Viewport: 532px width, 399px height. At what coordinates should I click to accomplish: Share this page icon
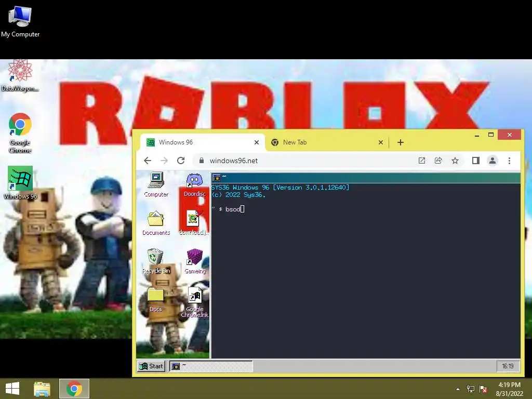(438, 161)
